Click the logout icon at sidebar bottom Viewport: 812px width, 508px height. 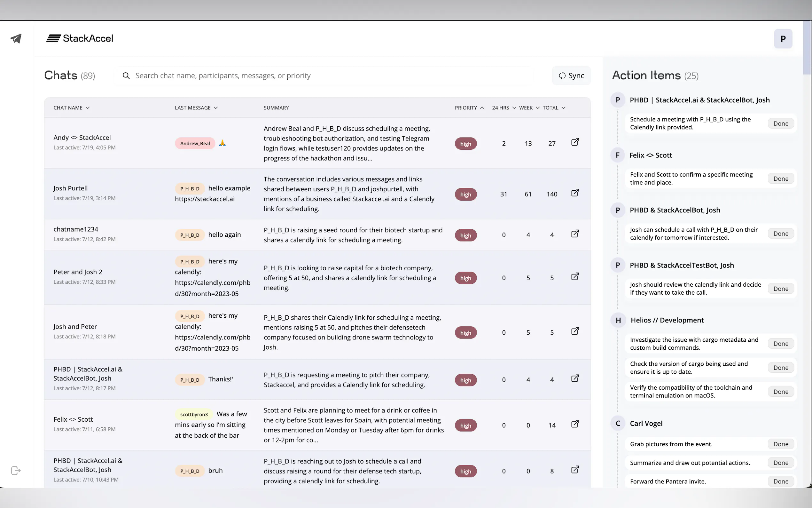pos(16,470)
